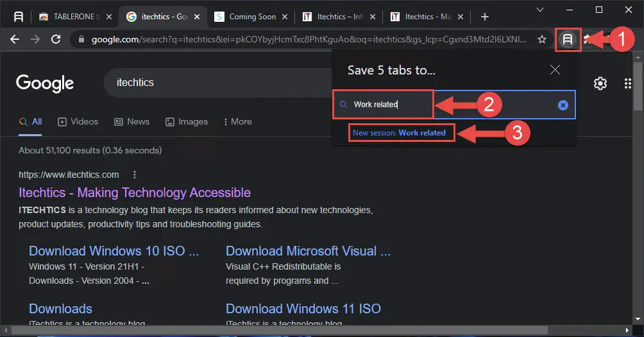Click the Google search box
The width and height of the screenshot is (644, 337).
pyautogui.click(x=217, y=83)
